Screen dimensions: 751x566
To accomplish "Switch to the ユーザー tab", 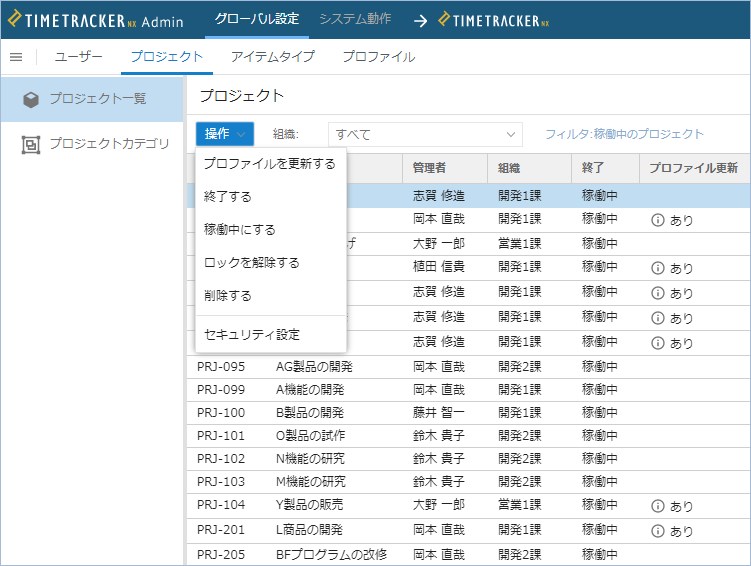I will click(x=78, y=57).
